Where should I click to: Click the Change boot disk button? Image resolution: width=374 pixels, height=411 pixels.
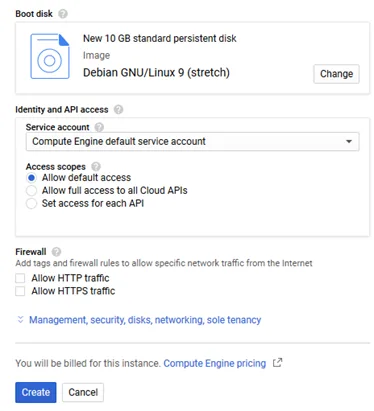point(336,74)
